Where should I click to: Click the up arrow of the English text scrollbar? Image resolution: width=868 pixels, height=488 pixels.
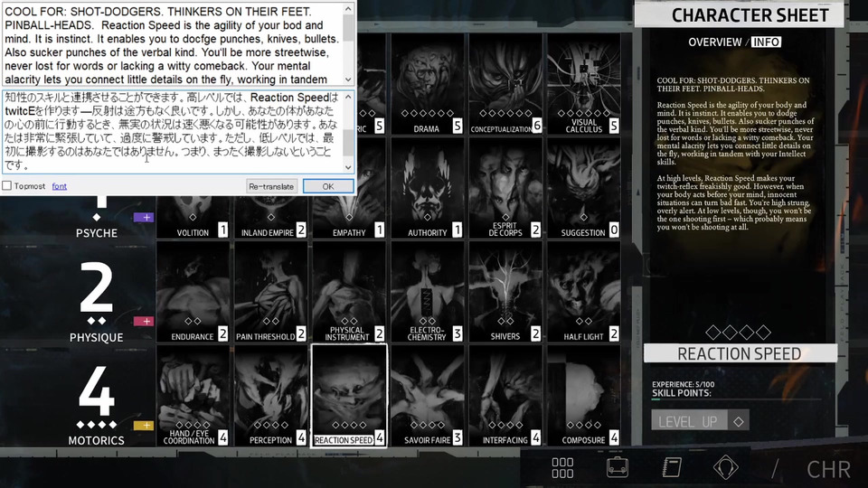pyautogui.click(x=348, y=8)
